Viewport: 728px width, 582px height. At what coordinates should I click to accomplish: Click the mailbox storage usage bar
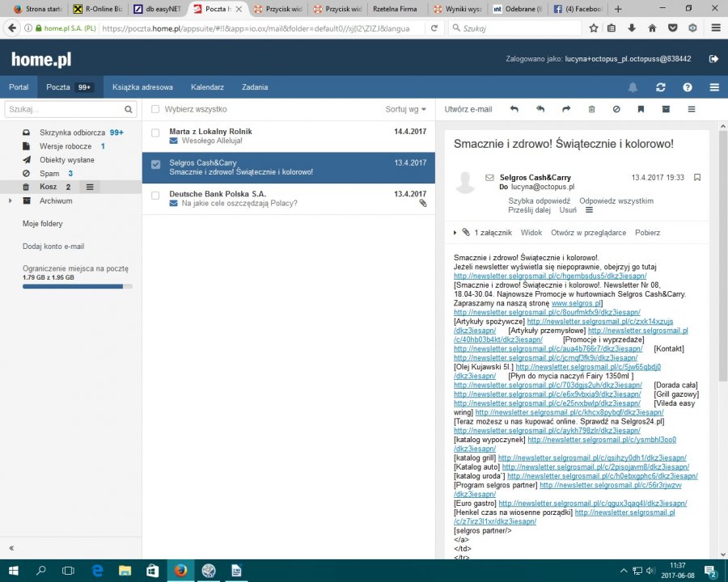click(78, 287)
